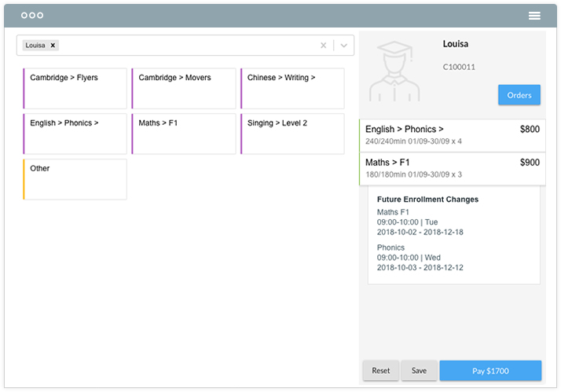561x392 pixels.
Task: Choose the Other item tile
Action: 75,179
